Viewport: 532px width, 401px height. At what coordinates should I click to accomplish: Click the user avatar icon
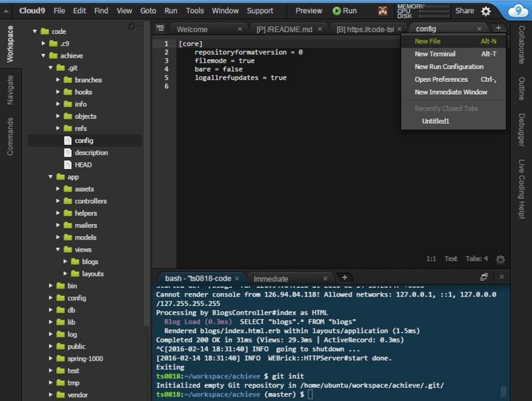point(383,11)
